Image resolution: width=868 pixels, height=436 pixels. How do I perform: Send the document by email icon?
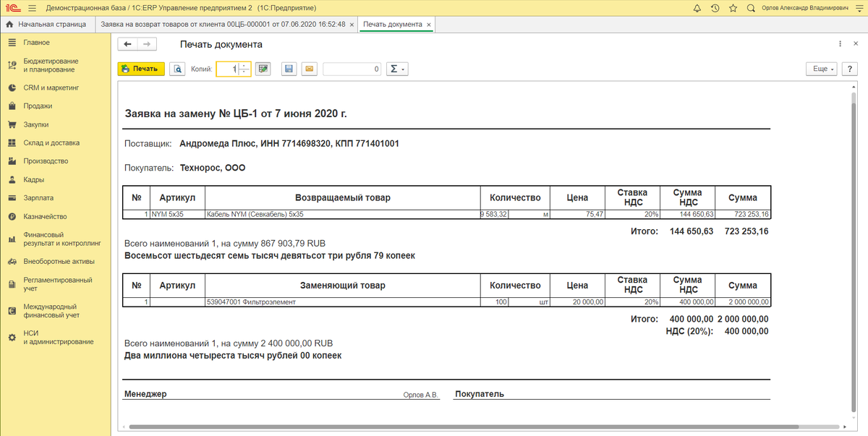click(x=309, y=69)
